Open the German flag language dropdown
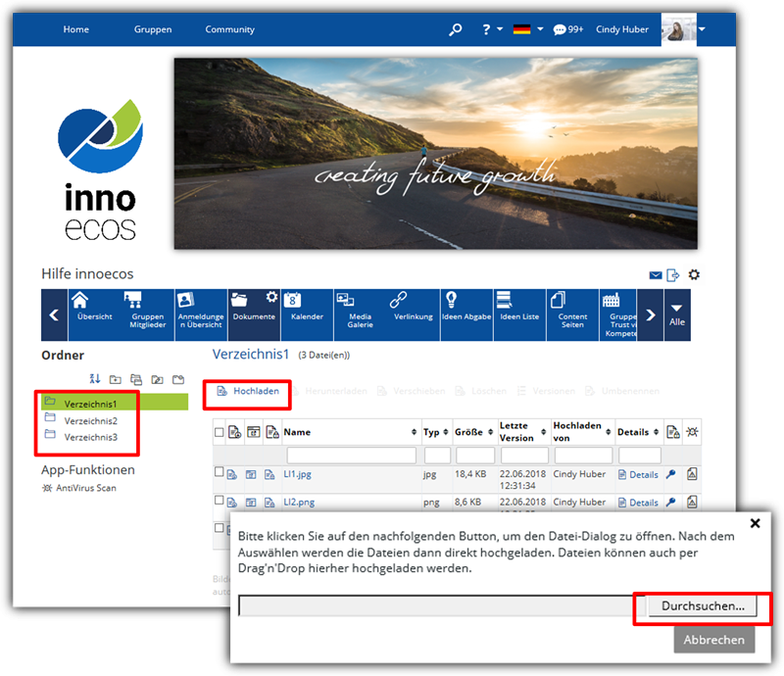The height and width of the screenshot is (676, 784). pyautogui.click(x=527, y=29)
